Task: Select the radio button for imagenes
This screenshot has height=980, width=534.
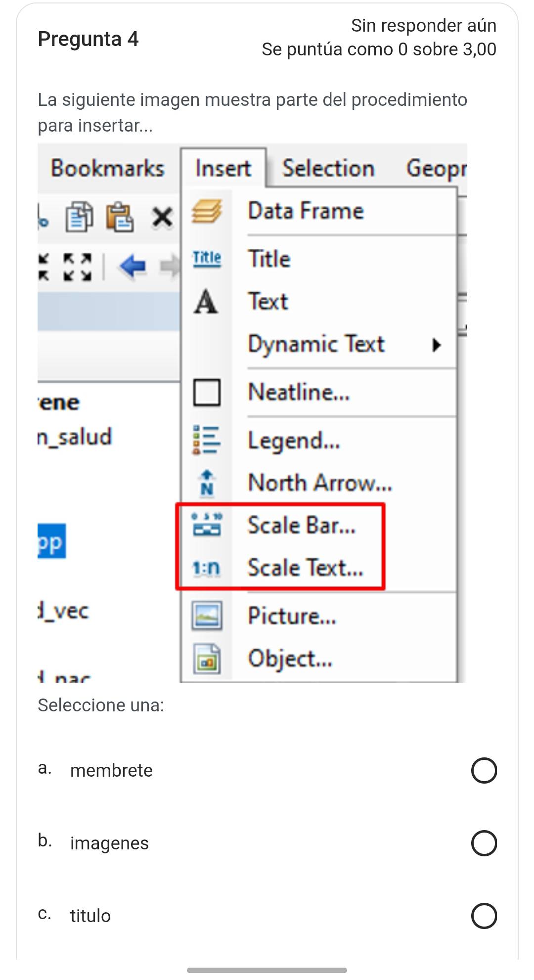Action: pos(484,843)
